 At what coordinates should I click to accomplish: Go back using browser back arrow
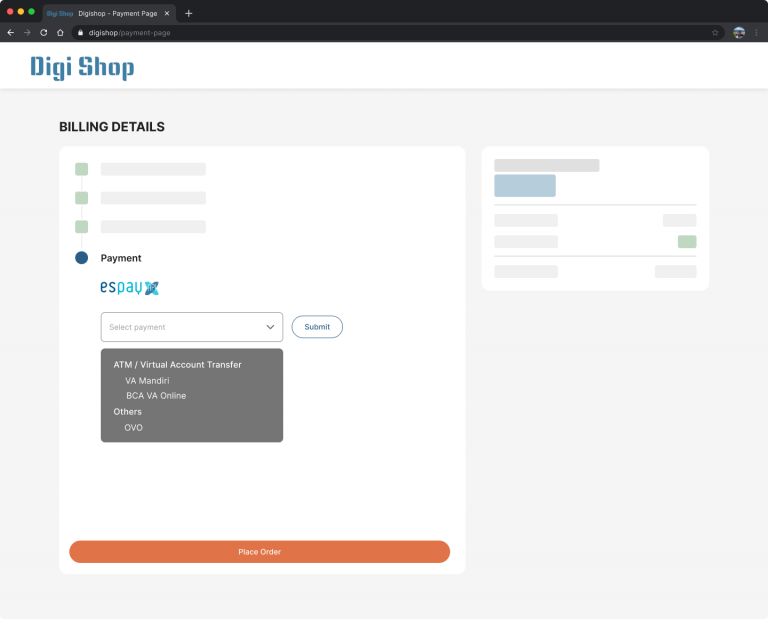click(11, 33)
